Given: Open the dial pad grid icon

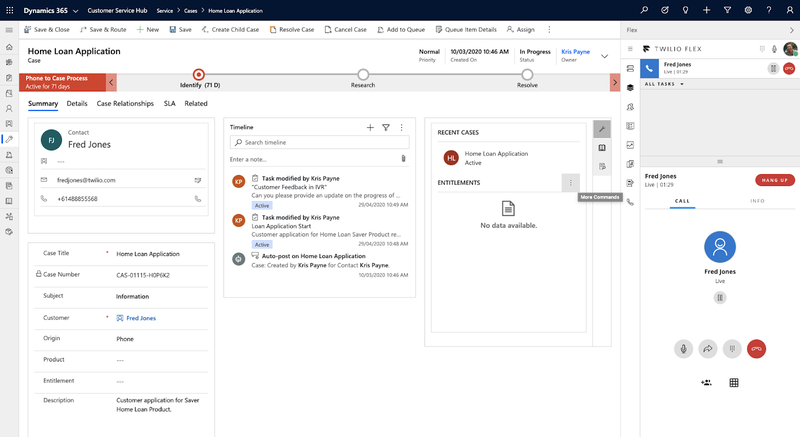Looking at the screenshot, I should point(733,383).
